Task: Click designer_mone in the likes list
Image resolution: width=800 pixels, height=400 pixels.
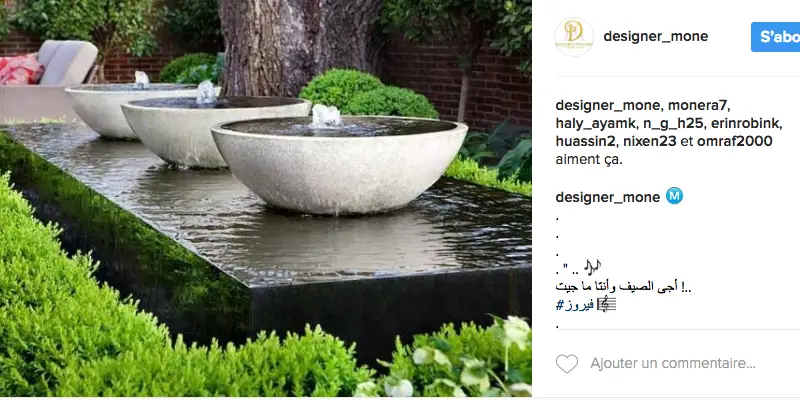Action: [608, 106]
